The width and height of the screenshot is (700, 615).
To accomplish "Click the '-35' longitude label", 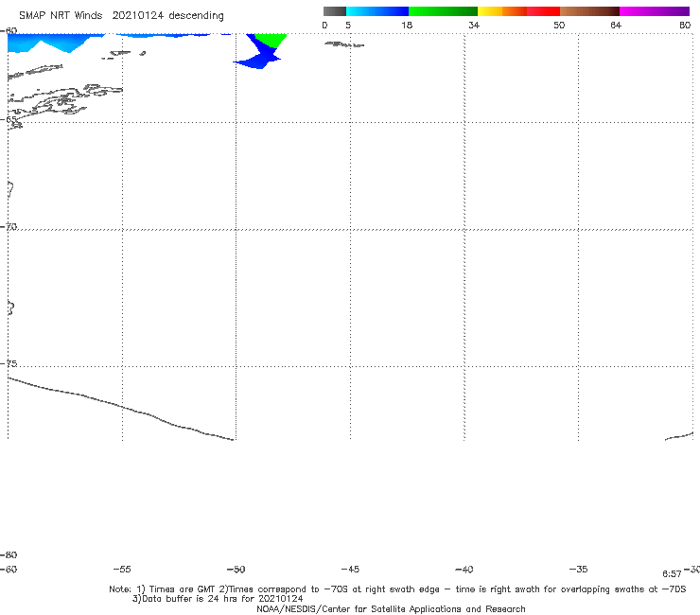I will point(579,569).
